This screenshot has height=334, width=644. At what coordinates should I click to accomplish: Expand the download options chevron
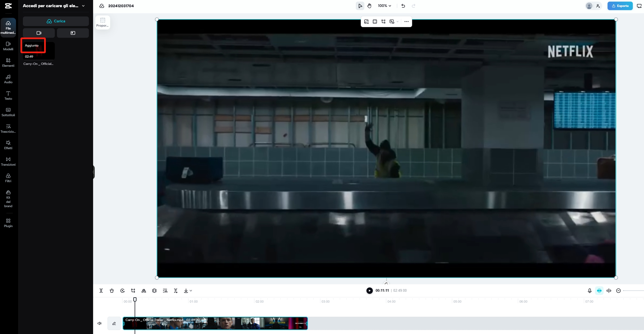click(191, 291)
